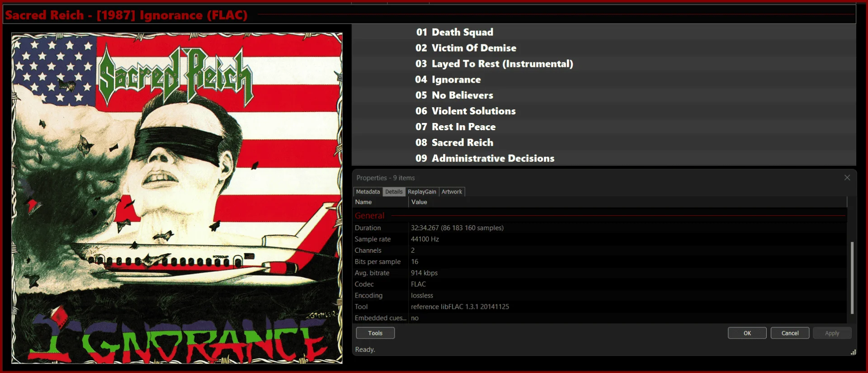Viewport: 868px width, 373px height.
Task: Click the Properties vertical scrollbar
Action: coord(852,278)
